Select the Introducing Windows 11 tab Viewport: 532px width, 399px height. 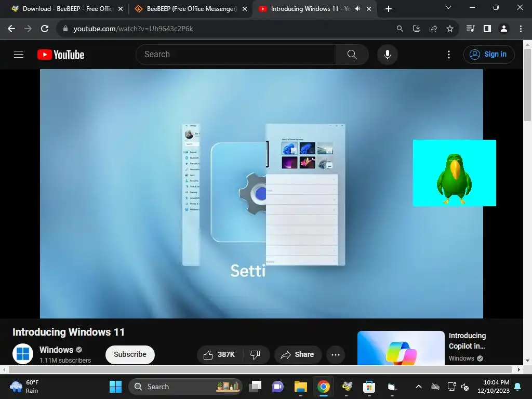click(x=310, y=9)
